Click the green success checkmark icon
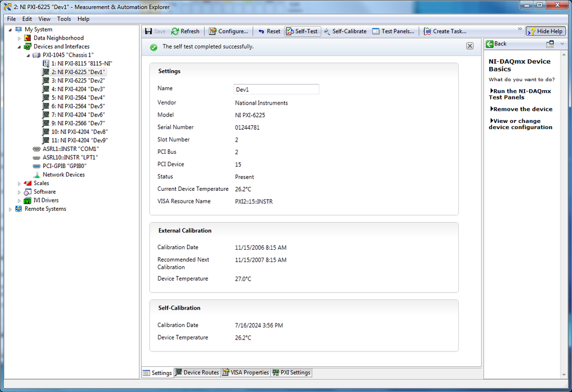Screen dimensions: 572x392 (153, 47)
